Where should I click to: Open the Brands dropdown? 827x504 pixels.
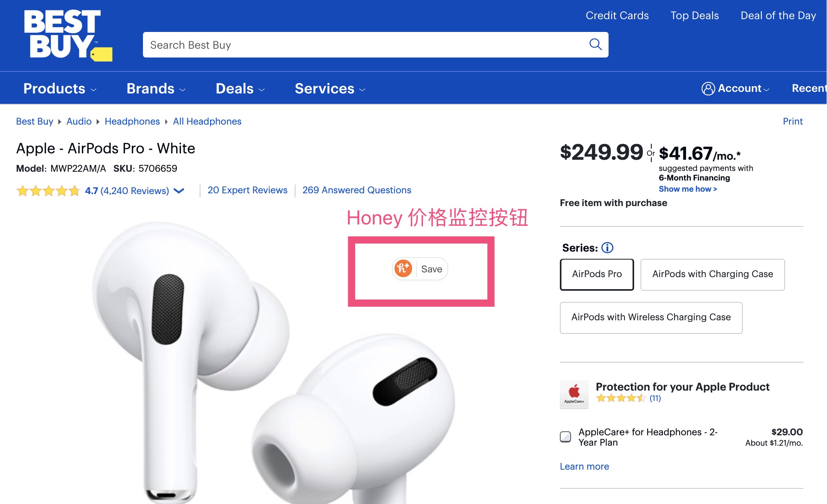[156, 89]
